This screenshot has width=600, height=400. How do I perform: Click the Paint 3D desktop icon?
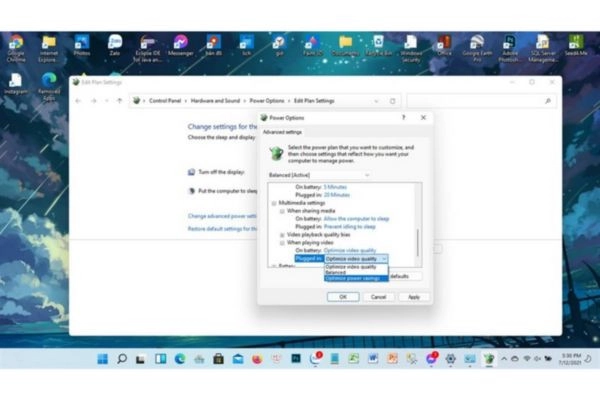pos(312,46)
